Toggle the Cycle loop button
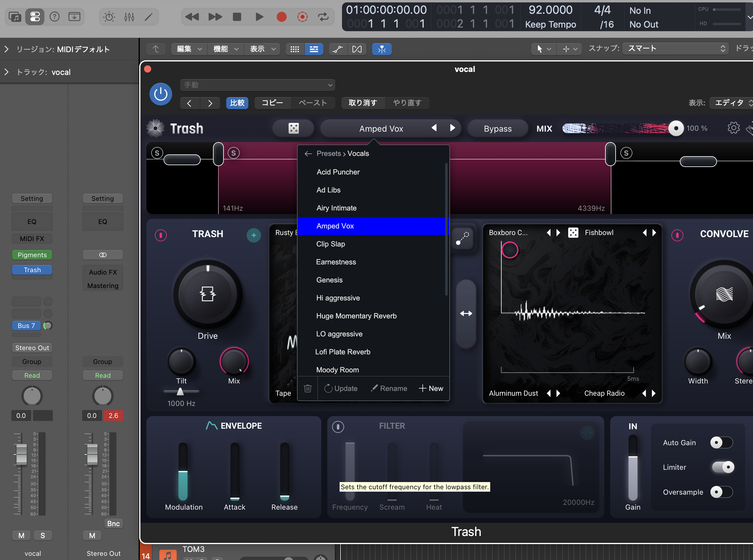 point(323,16)
